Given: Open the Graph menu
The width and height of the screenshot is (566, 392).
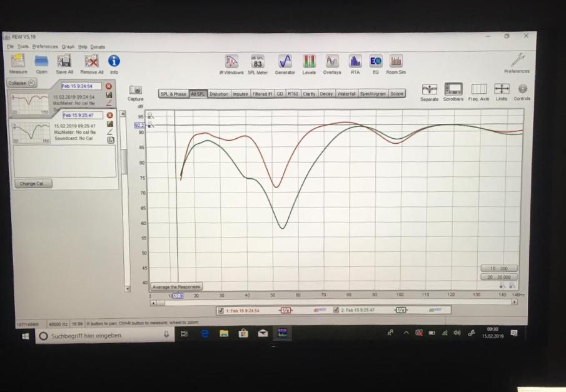Looking at the screenshot, I should pyautogui.click(x=68, y=47).
